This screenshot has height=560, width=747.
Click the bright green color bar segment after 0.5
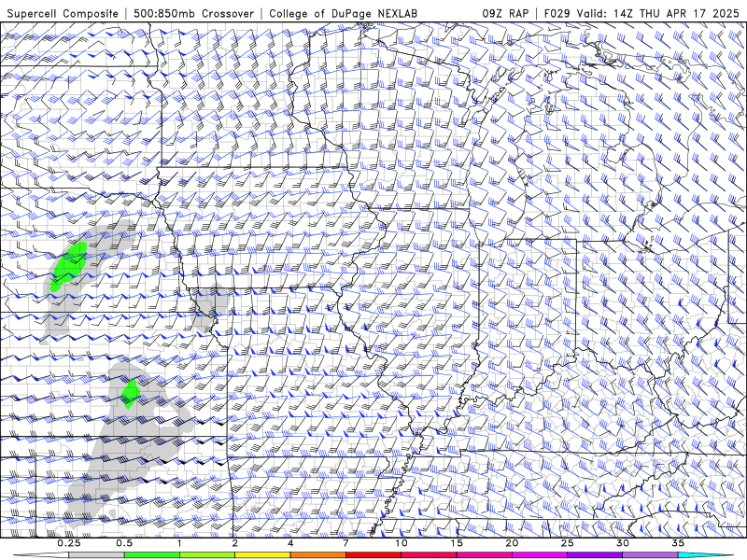(151, 555)
